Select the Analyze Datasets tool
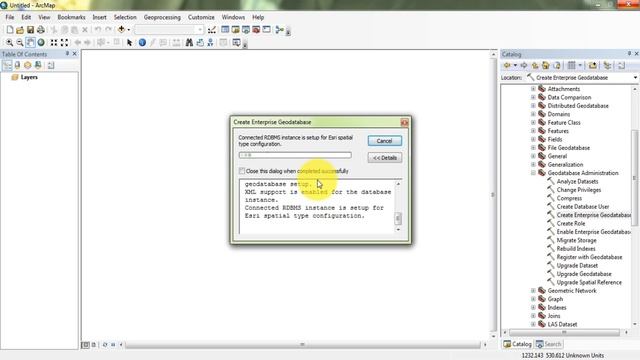Image resolution: width=640 pixels, height=360 pixels. (x=577, y=182)
